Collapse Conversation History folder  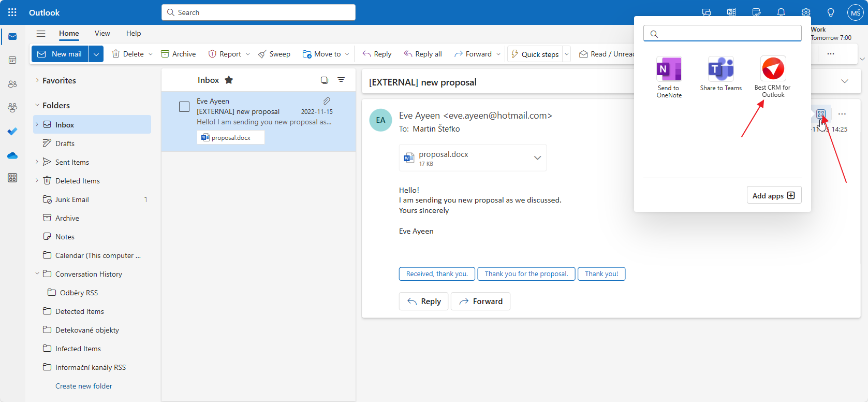37,274
